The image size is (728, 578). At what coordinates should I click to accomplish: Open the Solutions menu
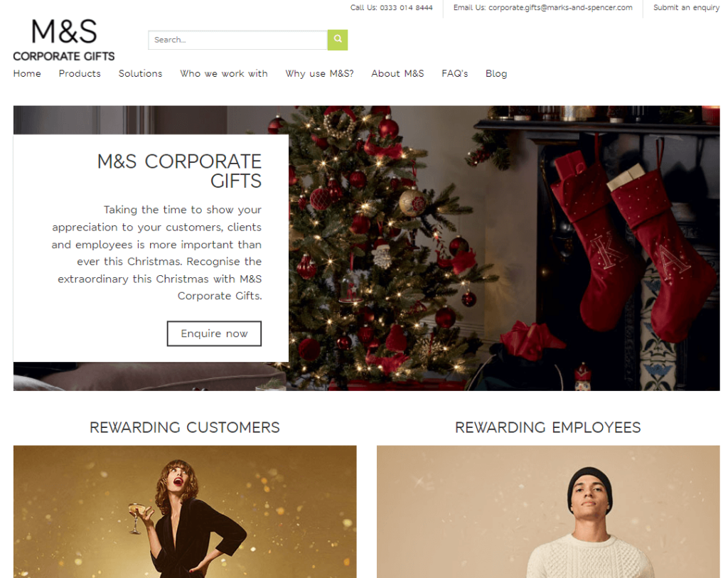tap(140, 73)
